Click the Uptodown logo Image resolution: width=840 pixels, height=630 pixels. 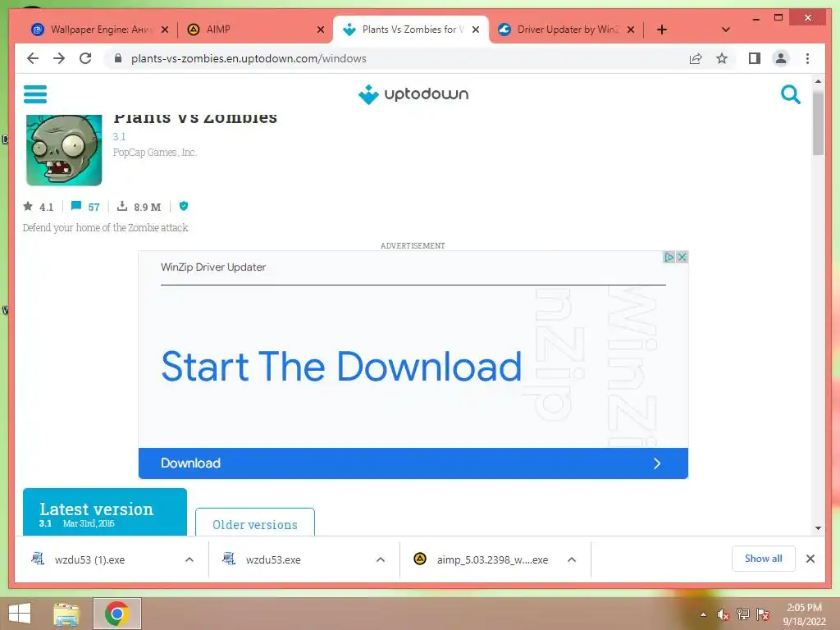[413, 94]
